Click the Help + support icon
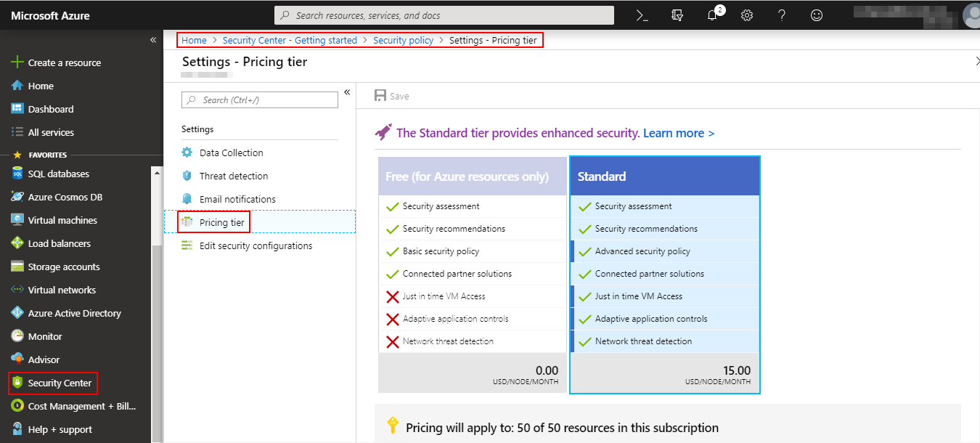The width and height of the screenshot is (980, 443). (x=17, y=429)
